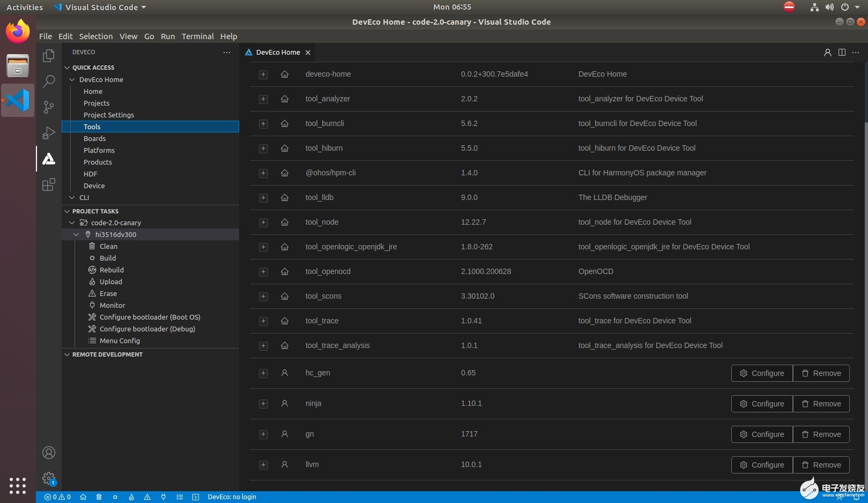The height and width of the screenshot is (503, 868).
Task: Open the Search view in activity bar
Action: coord(49,81)
